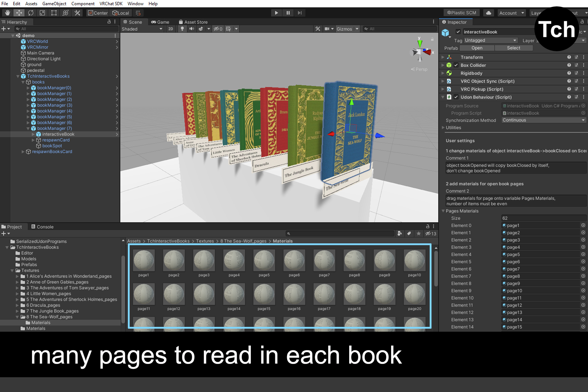Disable the Box Collider component checkbox
588x392 pixels.
[456, 65]
